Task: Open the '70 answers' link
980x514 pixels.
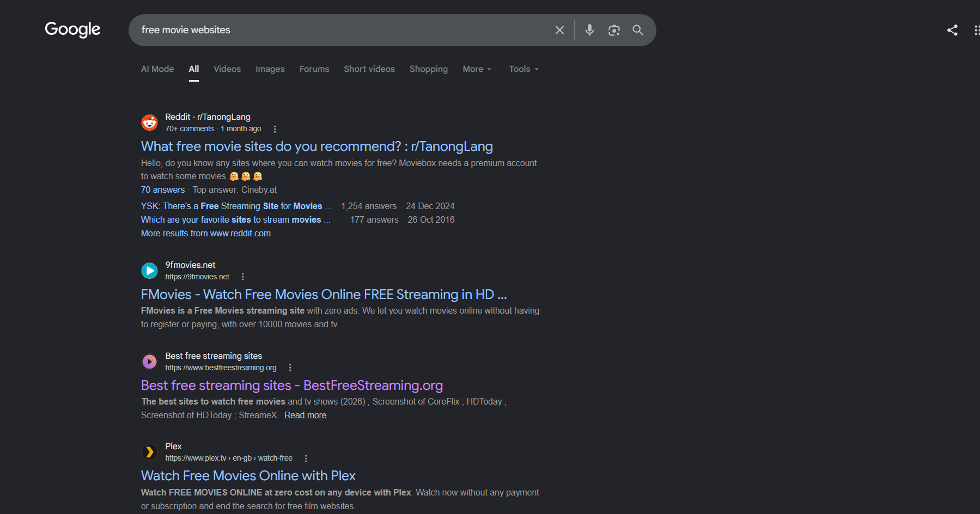Action: [163, 190]
